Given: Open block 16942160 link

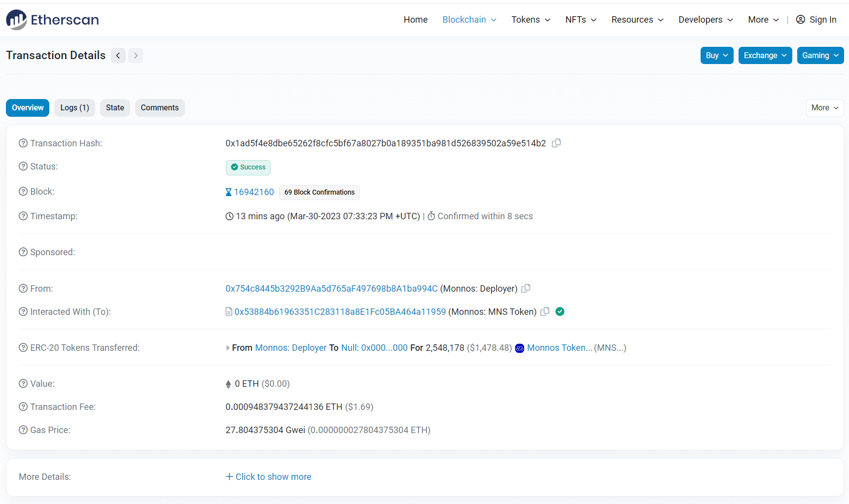Looking at the screenshot, I should pos(254,192).
